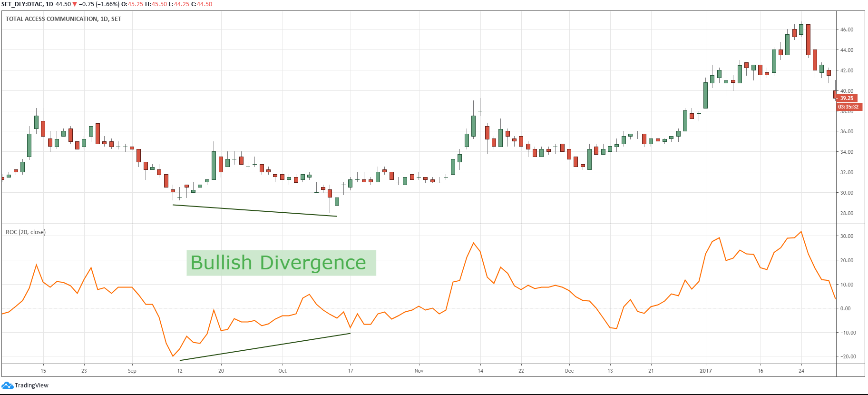Screen dimensions: 868x395
Task: Click the 28.00 label on the price scale
Action: point(847,213)
